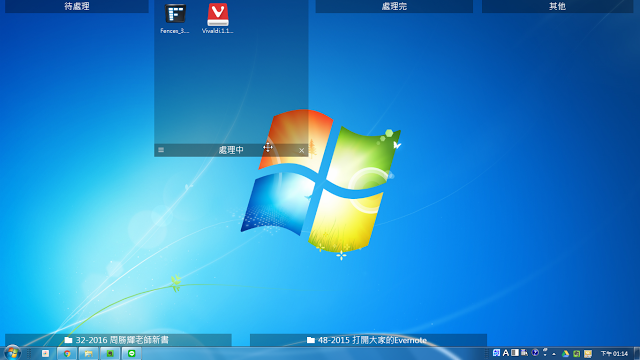Image resolution: width=640 pixels, height=360 pixels.
Task: Click the green Evernote tray icon
Action: pyautogui.click(x=576, y=353)
